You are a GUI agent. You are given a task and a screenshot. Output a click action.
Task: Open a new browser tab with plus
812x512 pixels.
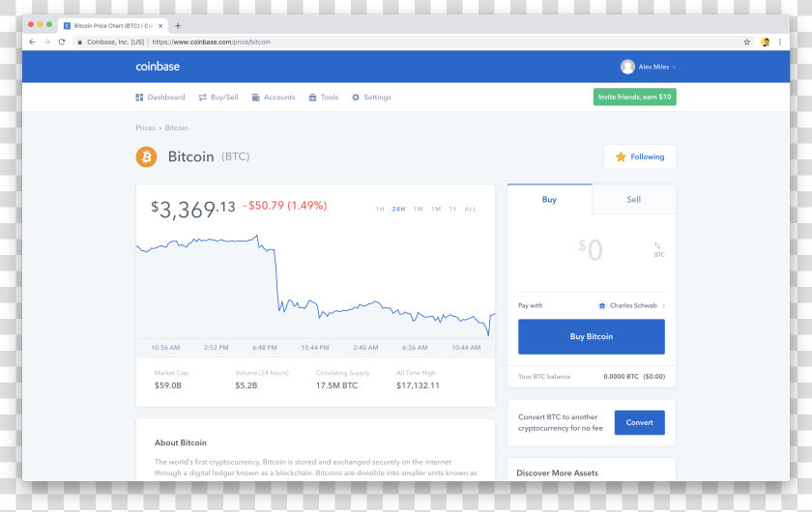(178, 26)
